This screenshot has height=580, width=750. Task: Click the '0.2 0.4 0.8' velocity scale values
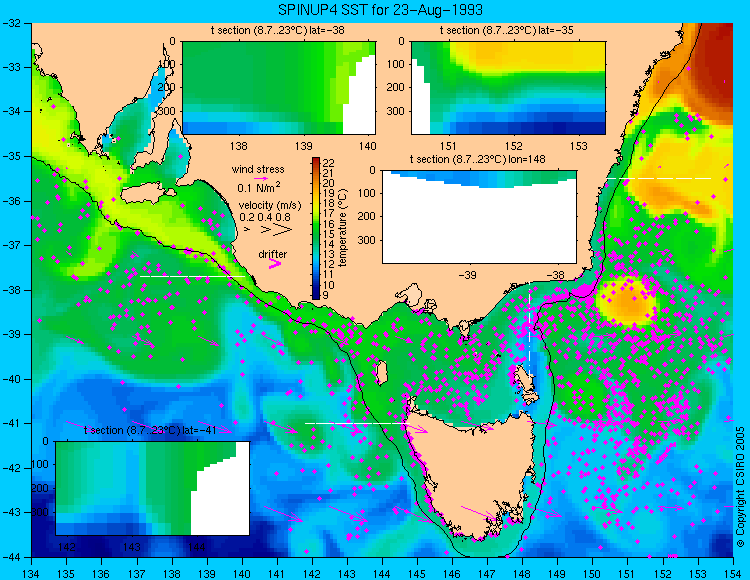265,217
